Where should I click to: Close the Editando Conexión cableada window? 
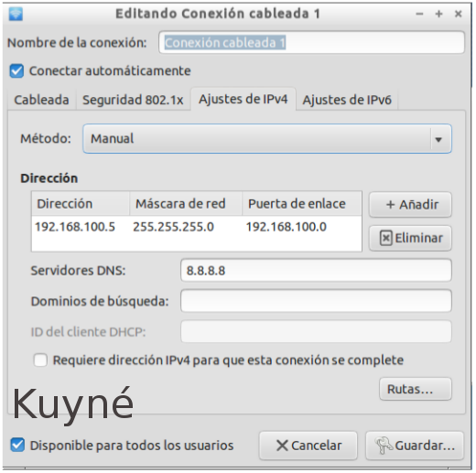(x=458, y=14)
